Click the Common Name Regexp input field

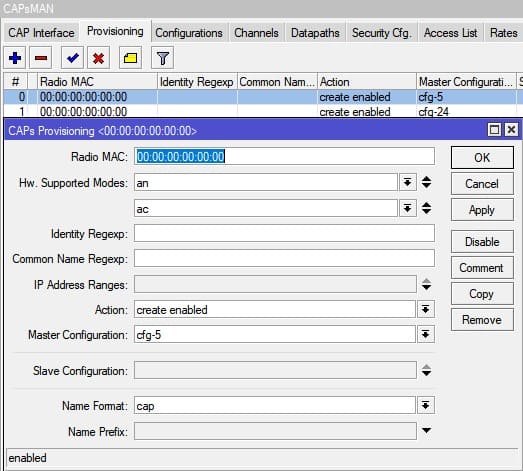point(285,258)
